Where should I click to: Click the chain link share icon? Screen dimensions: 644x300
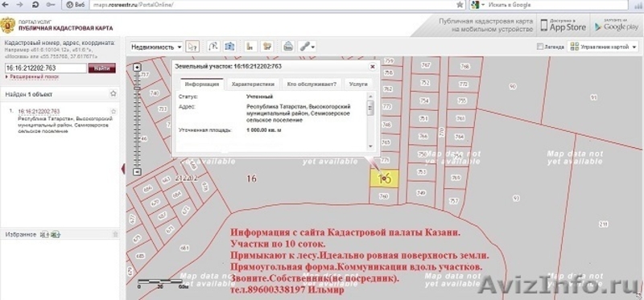point(305,47)
